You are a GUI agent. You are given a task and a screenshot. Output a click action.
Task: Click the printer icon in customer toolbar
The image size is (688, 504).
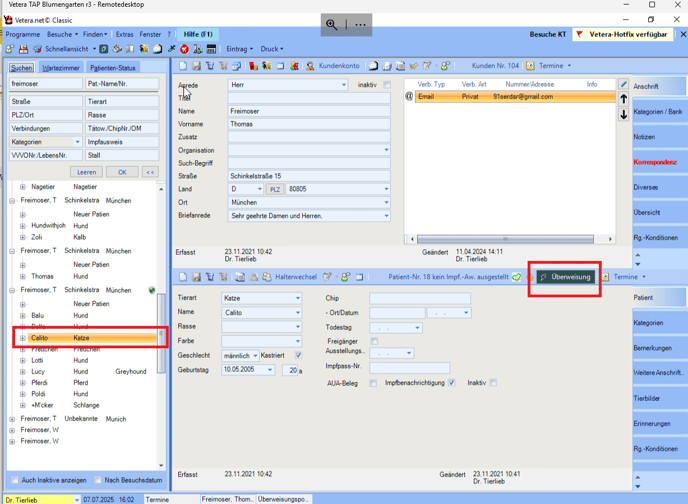tap(387, 66)
